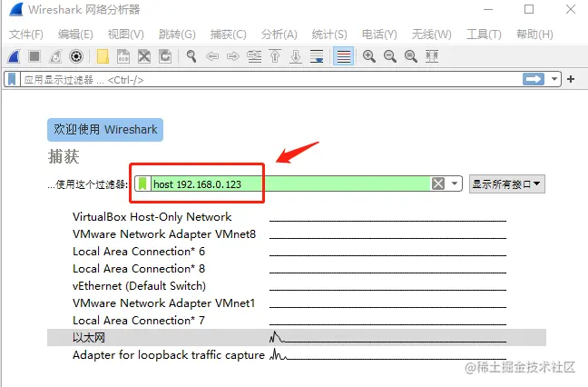Jump to the last packet icon
Image resolution: width=588 pixels, height=387 pixels.
[x=296, y=56]
